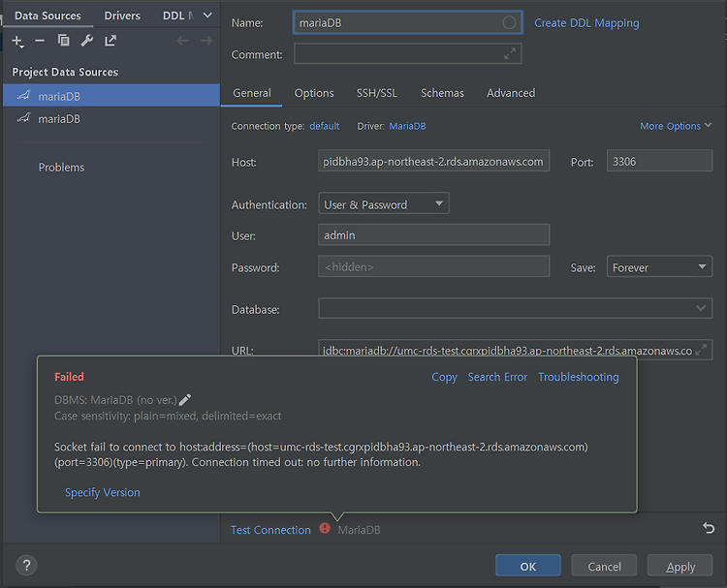Click the User field containing admin
Viewport: 727px width, 588px height.
coord(433,235)
